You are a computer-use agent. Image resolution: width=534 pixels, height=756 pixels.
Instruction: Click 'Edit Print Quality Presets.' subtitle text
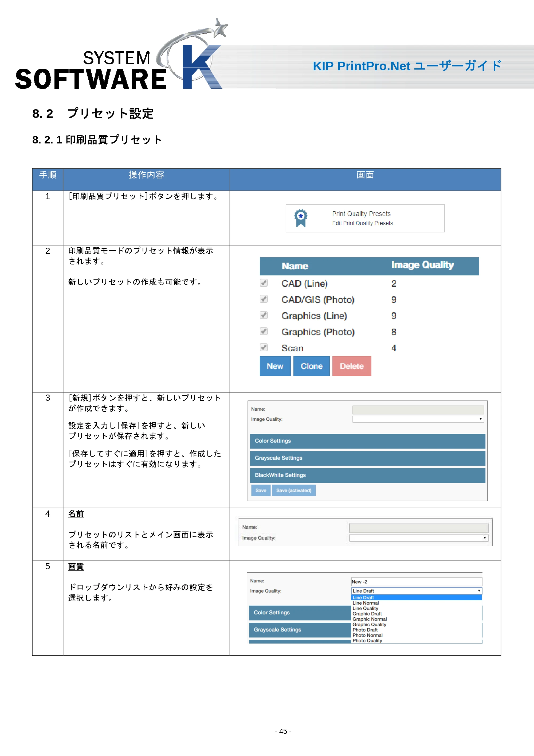[x=363, y=223]
